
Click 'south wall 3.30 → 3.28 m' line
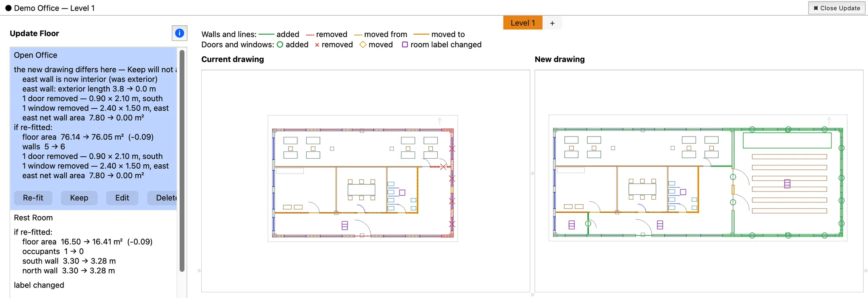(69, 261)
